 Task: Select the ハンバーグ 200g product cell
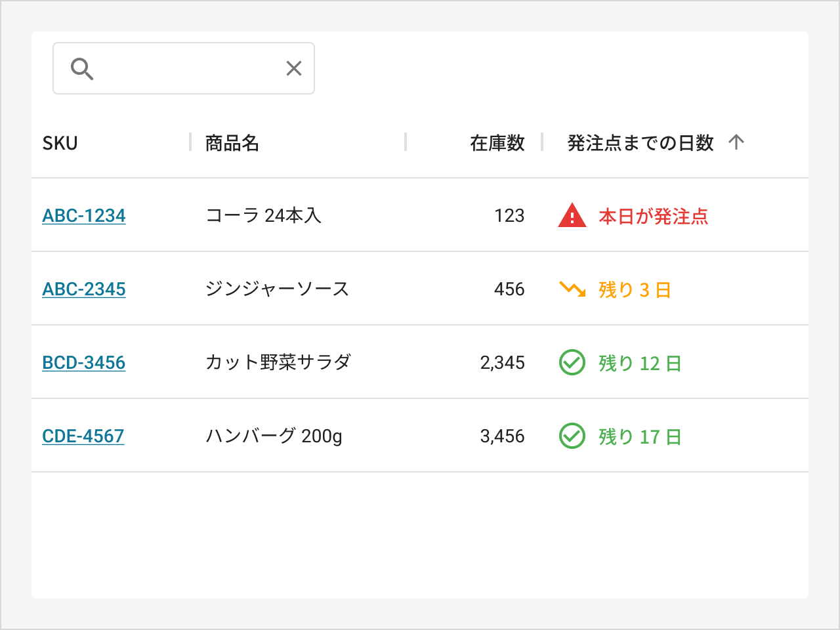pos(274,436)
